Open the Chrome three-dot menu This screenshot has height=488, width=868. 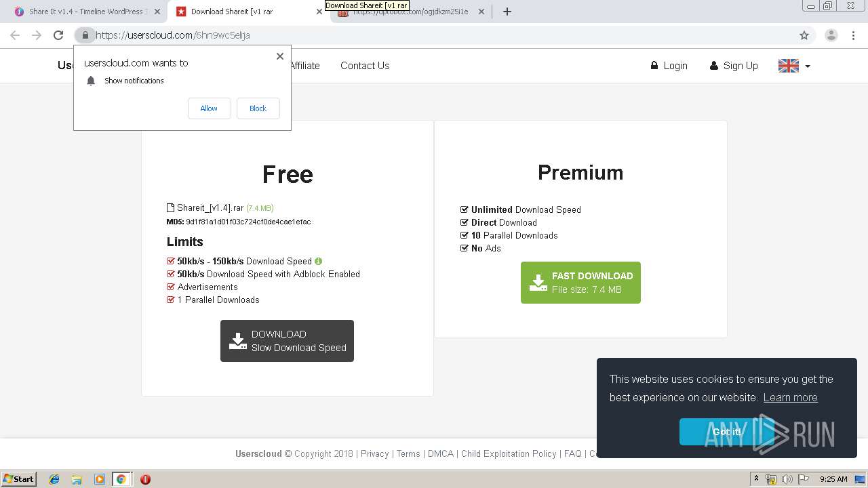click(x=853, y=35)
